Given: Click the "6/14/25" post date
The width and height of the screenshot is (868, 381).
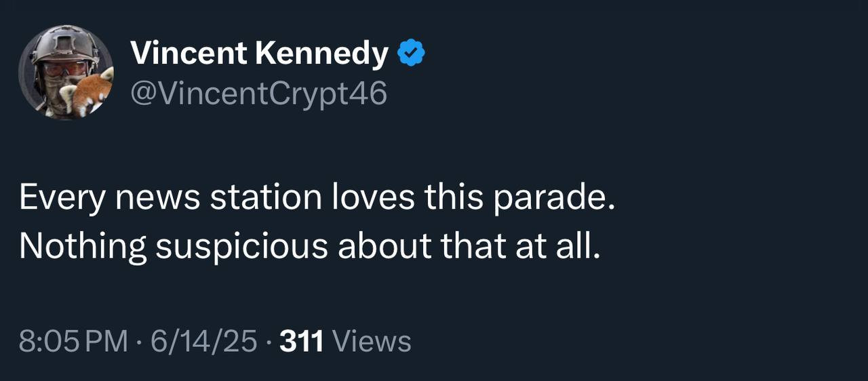Looking at the screenshot, I should point(204,341).
